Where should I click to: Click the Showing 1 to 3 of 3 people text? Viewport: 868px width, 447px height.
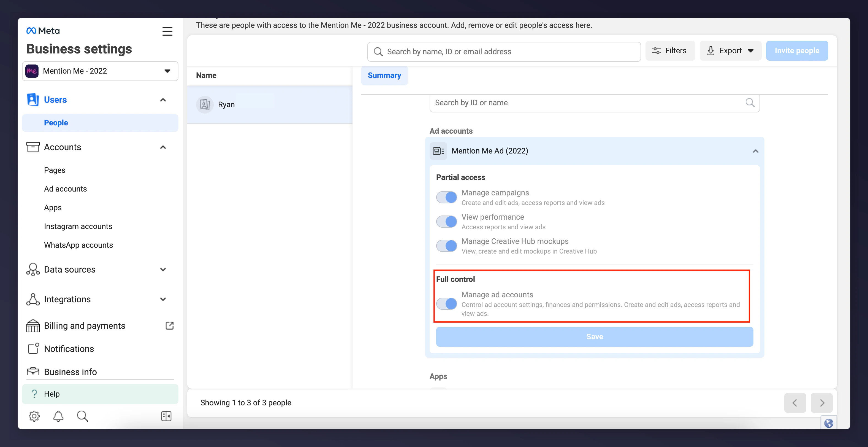[x=246, y=403]
